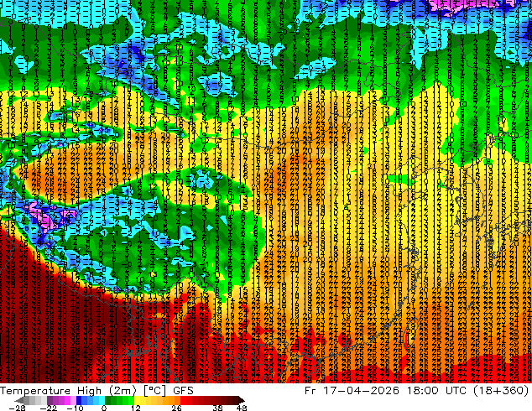Image resolution: width=532 pixels, height=411 pixels.
Task: Click the '38' legend value
Action: point(217,408)
